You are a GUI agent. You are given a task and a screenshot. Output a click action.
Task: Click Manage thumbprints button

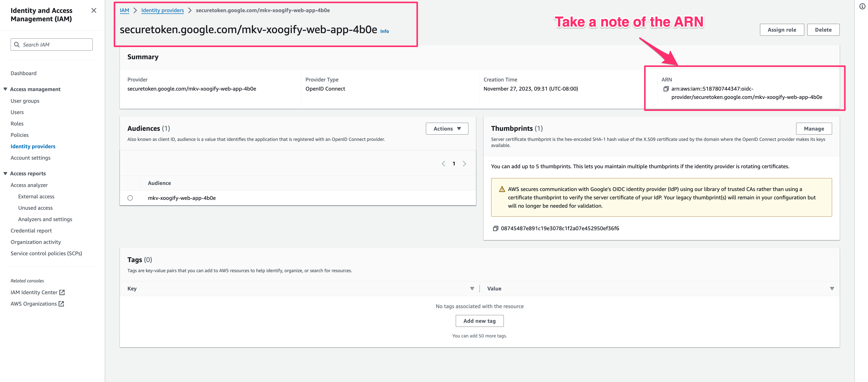click(x=813, y=129)
